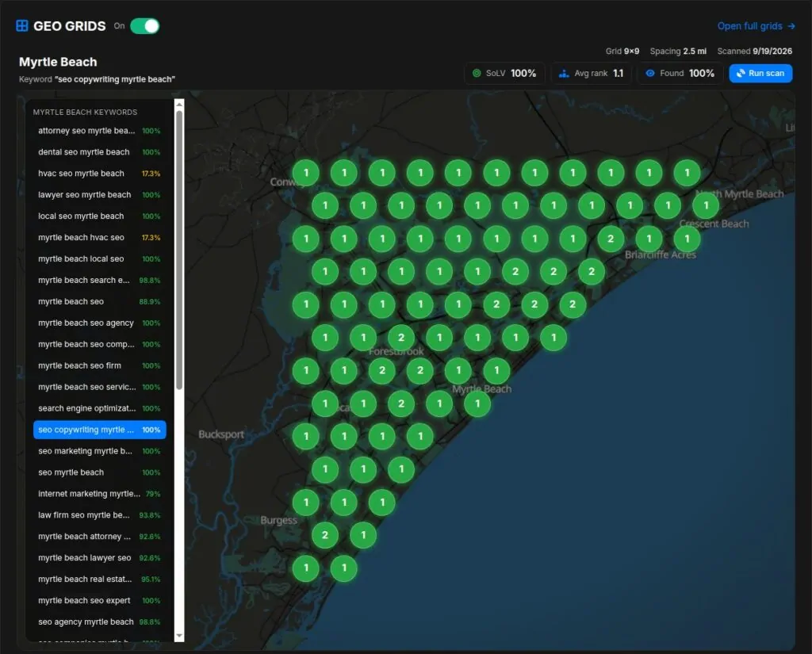Click highlighted seo copywriting myrtle keyword

[x=99, y=430]
